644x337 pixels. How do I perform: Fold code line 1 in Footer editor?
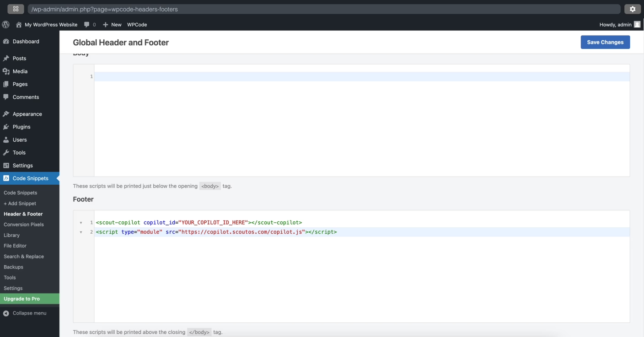pyautogui.click(x=81, y=223)
